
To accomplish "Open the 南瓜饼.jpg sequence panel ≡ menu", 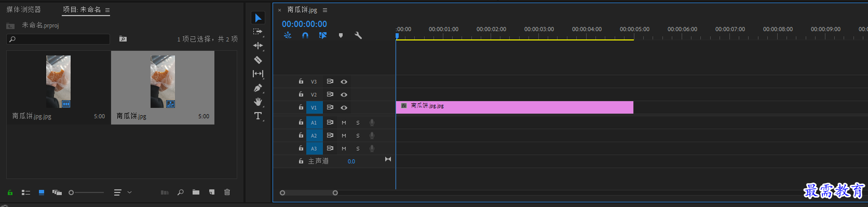I will [325, 10].
